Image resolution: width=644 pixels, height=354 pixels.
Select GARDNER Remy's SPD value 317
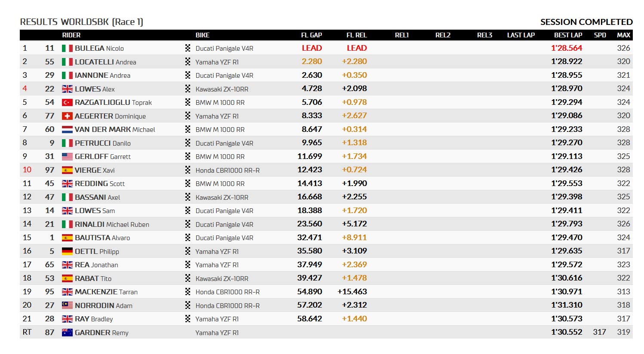pyautogui.click(x=599, y=332)
